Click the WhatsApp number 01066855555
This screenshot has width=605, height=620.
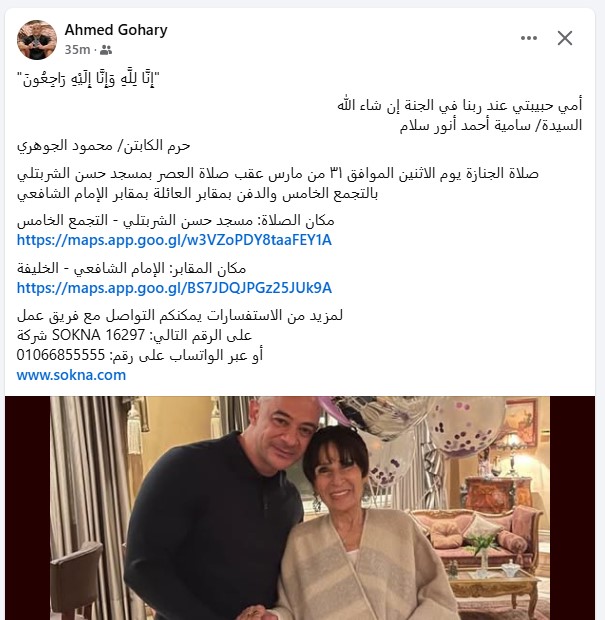(x=61, y=355)
